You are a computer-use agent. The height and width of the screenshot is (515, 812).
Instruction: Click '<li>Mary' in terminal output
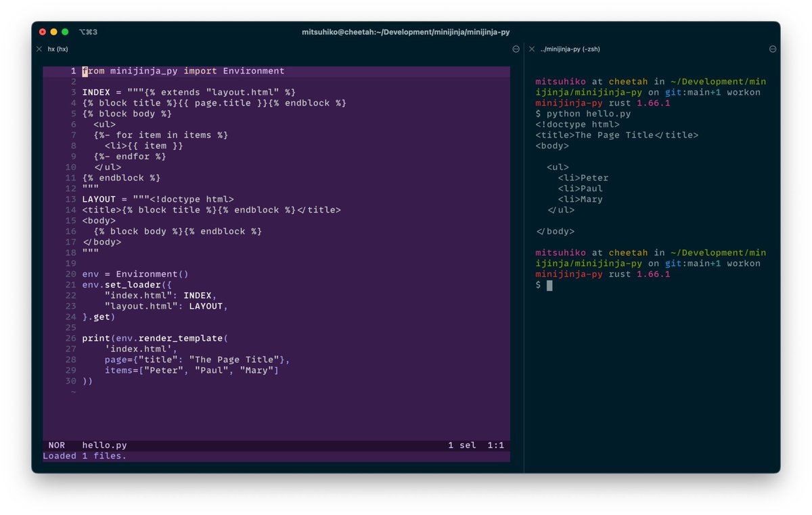pos(581,200)
